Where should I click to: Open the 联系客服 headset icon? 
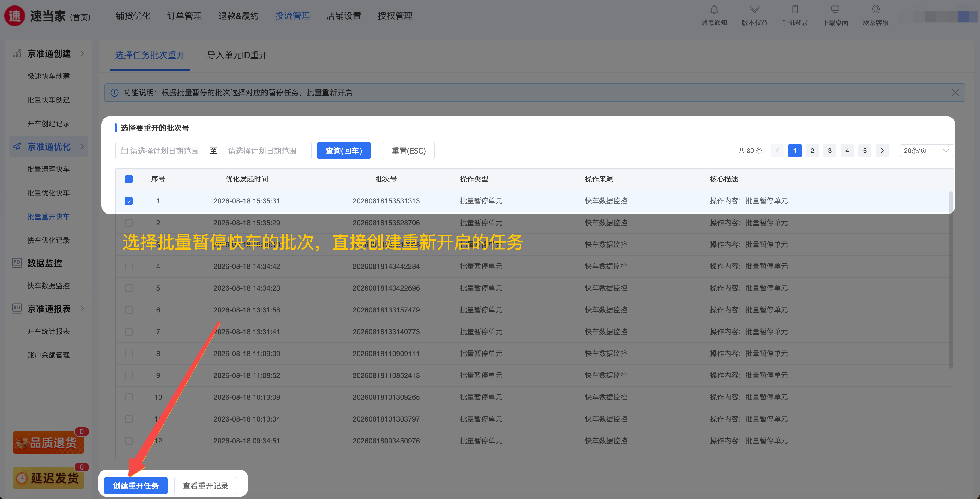pos(876,9)
